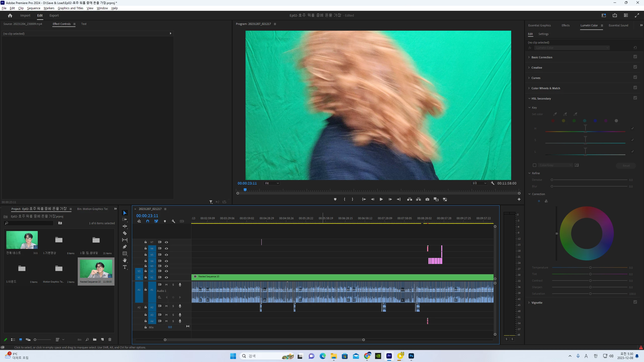The image size is (644, 362).
Task: Select the Pen tool in toolbar
Action: 125,247
